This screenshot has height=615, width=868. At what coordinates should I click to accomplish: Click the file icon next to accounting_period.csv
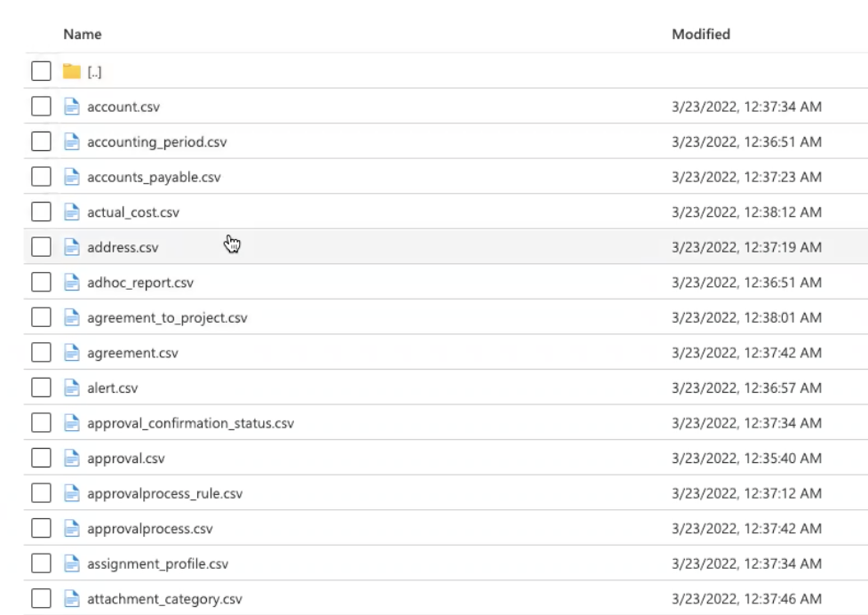pos(72,142)
